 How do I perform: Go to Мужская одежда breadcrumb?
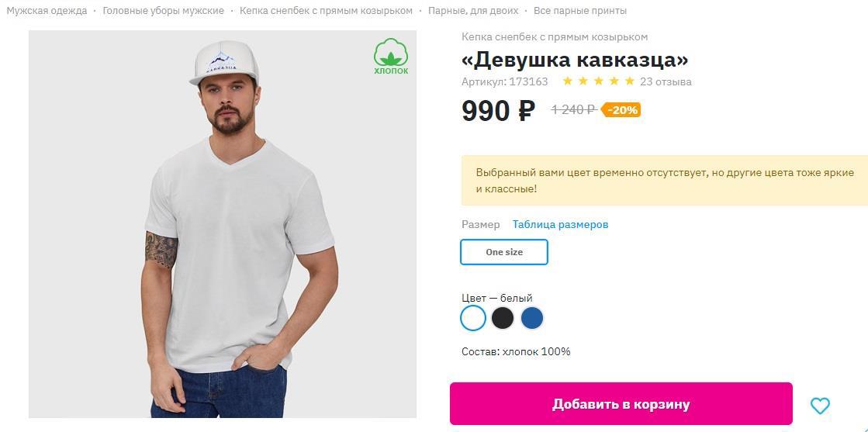click(47, 11)
